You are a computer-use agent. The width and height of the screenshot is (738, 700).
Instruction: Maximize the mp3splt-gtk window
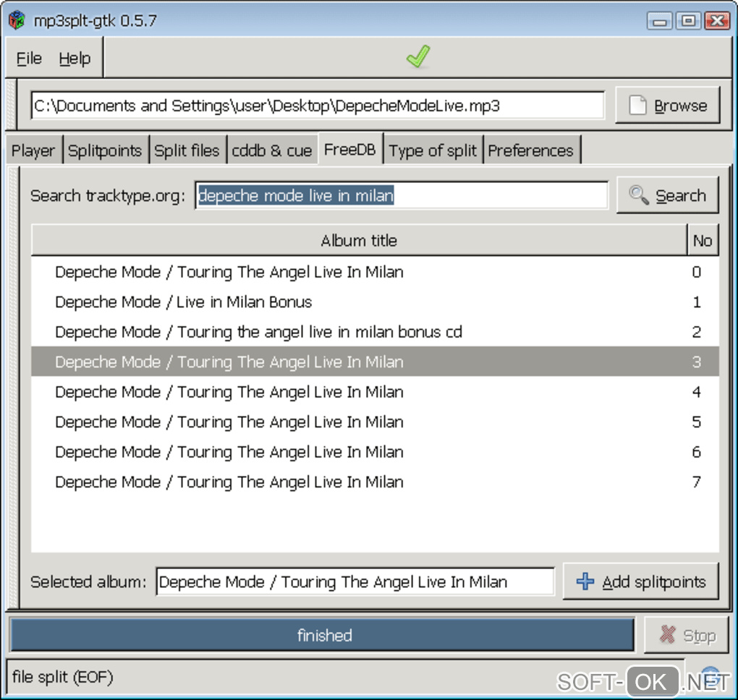click(689, 21)
